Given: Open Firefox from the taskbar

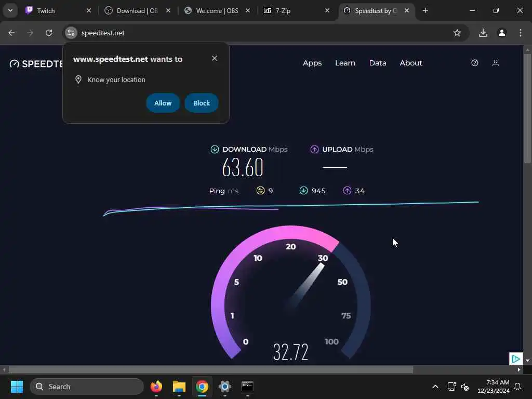Looking at the screenshot, I should pyautogui.click(x=156, y=387).
